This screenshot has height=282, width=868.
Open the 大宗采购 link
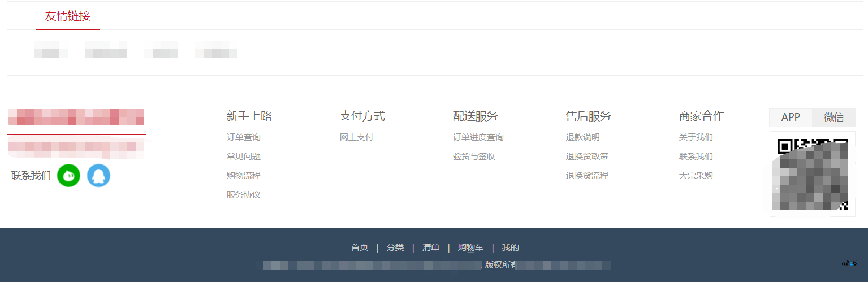click(x=696, y=176)
